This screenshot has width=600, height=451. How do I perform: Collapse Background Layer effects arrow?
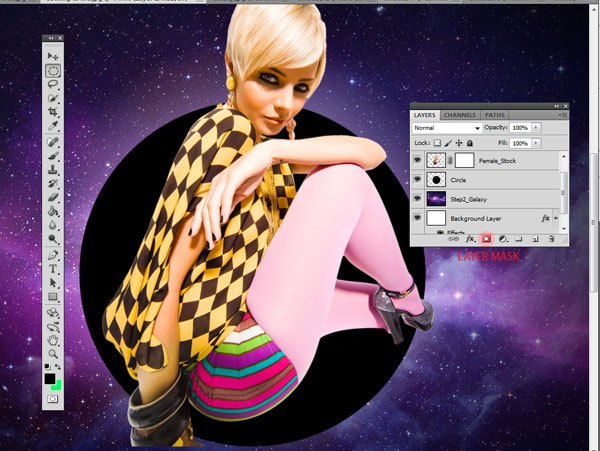556,218
